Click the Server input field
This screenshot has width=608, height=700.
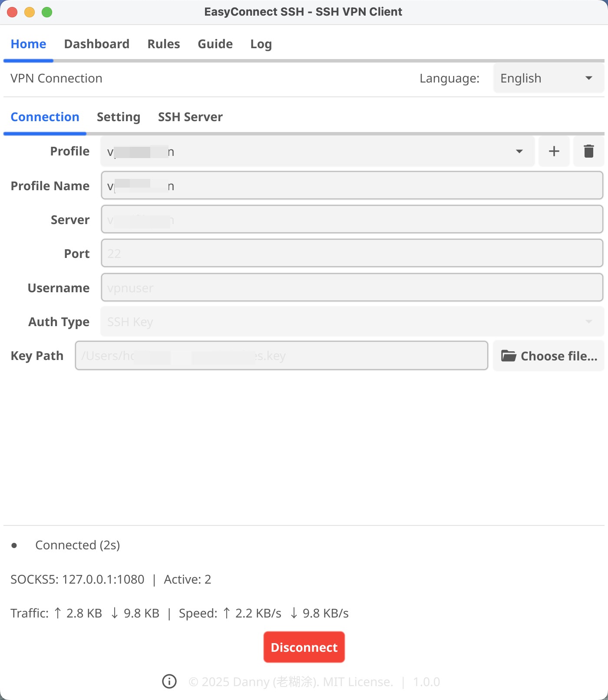(x=352, y=219)
